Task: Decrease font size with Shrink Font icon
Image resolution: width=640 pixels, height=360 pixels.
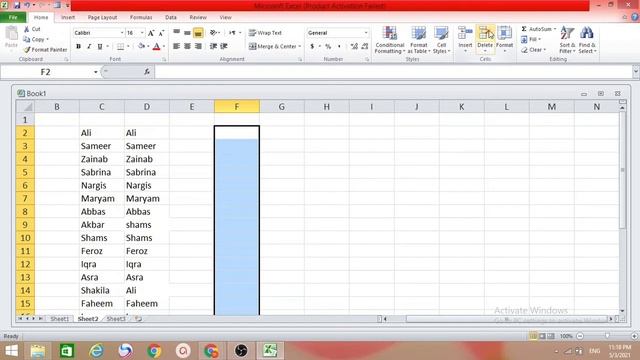Action: [161, 33]
